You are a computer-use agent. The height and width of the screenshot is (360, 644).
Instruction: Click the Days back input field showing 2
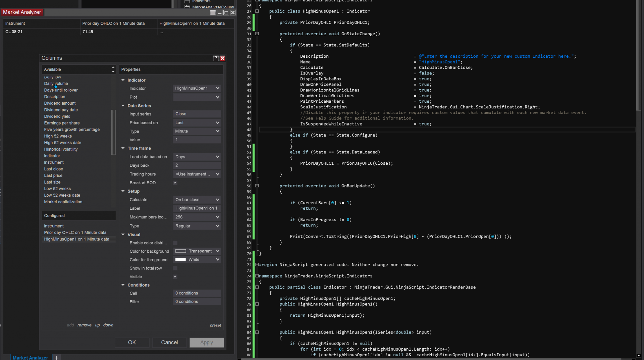tap(197, 165)
